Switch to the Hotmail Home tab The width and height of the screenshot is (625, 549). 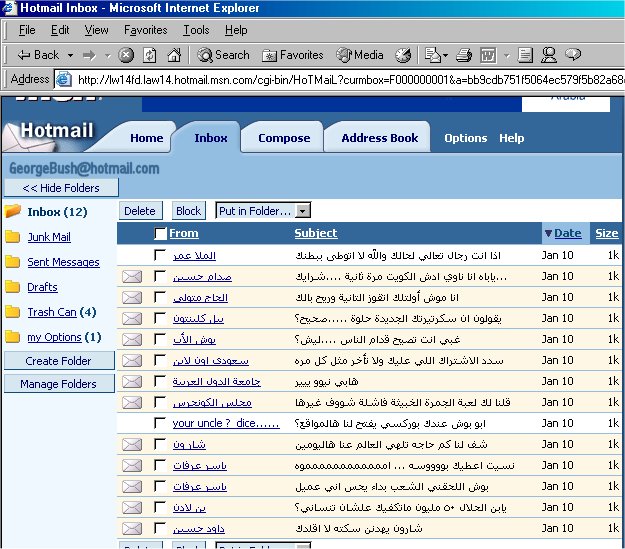pyautogui.click(x=147, y=138)
